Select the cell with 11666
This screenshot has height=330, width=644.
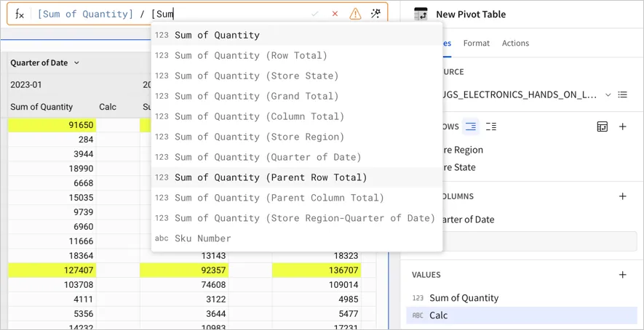coord(52,241)
